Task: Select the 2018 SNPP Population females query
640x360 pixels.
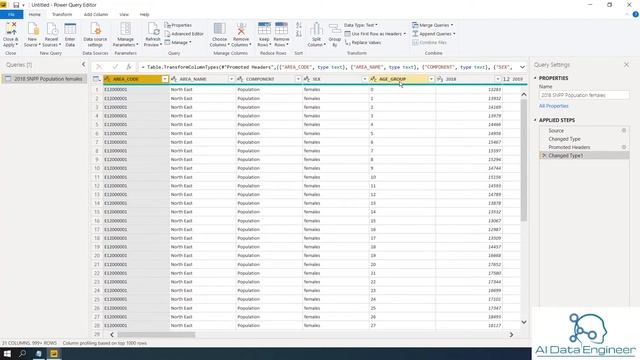Action: click(44, 78)
